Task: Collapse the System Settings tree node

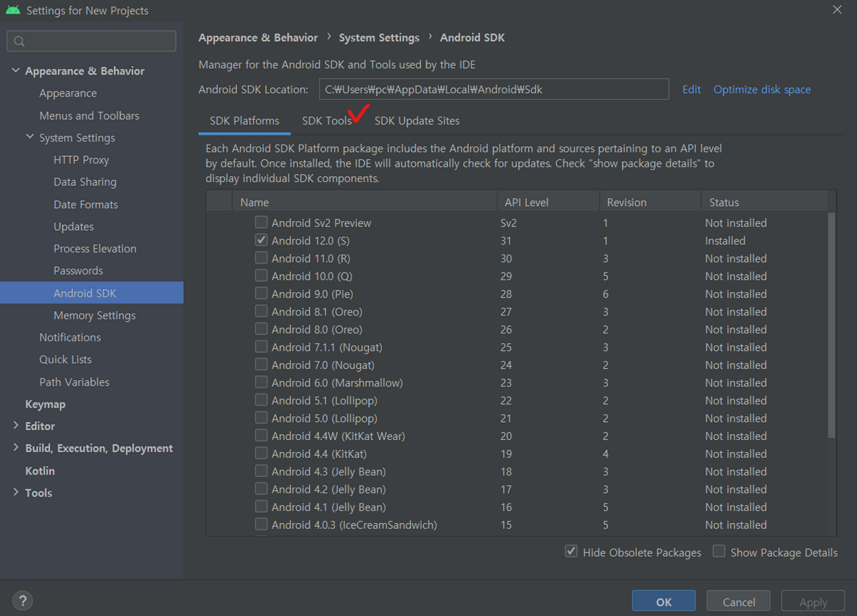Action: [29, 137]
